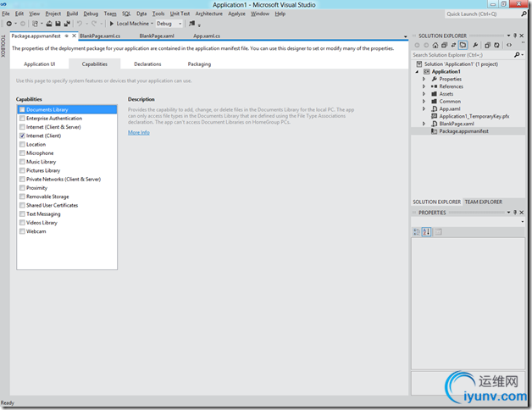532x410 pixels.
Task: Click the New Project toolbar icon
Action: [x=35, y=24]
